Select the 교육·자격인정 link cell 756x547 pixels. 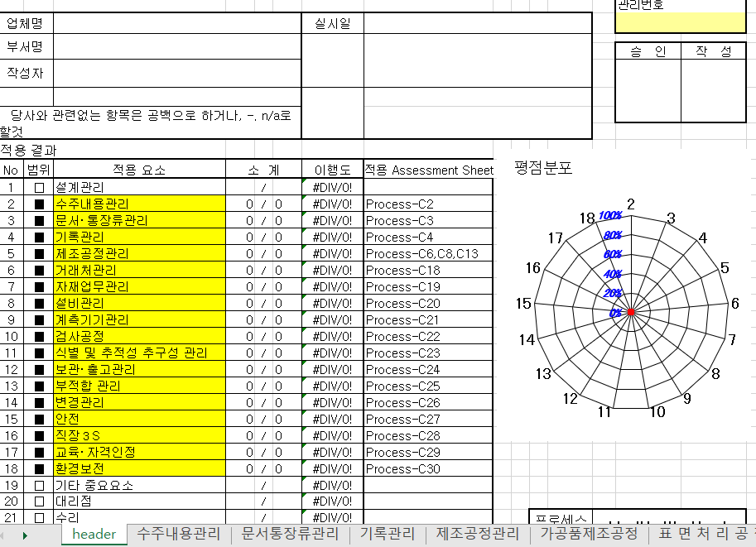coord(139,452)
